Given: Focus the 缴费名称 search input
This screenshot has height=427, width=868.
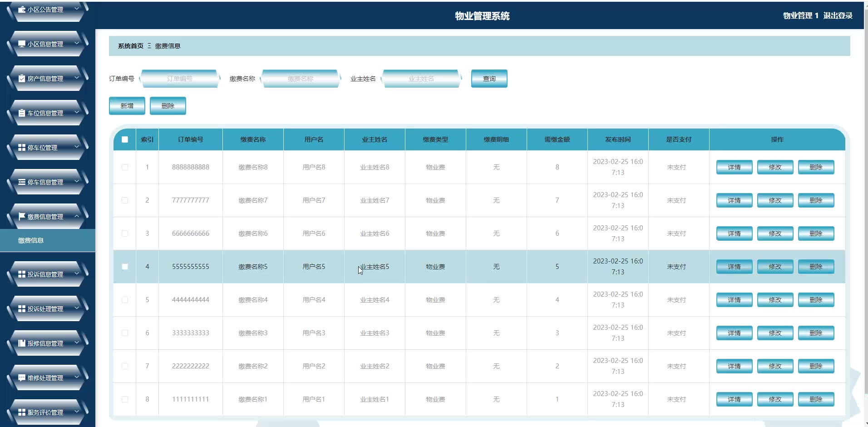Looking at the screenshot, I should click(301, 79).
